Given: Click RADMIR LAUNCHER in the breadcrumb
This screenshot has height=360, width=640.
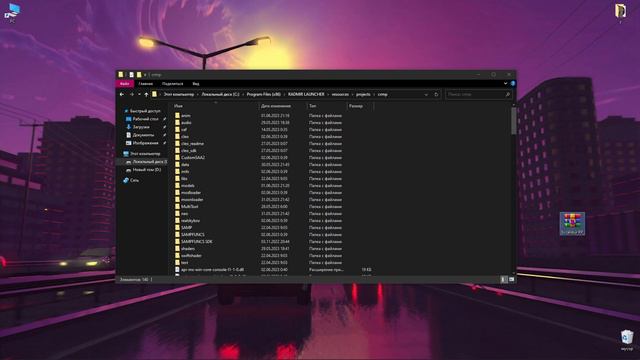Looking at the screenshot, I should pos(306,94).
